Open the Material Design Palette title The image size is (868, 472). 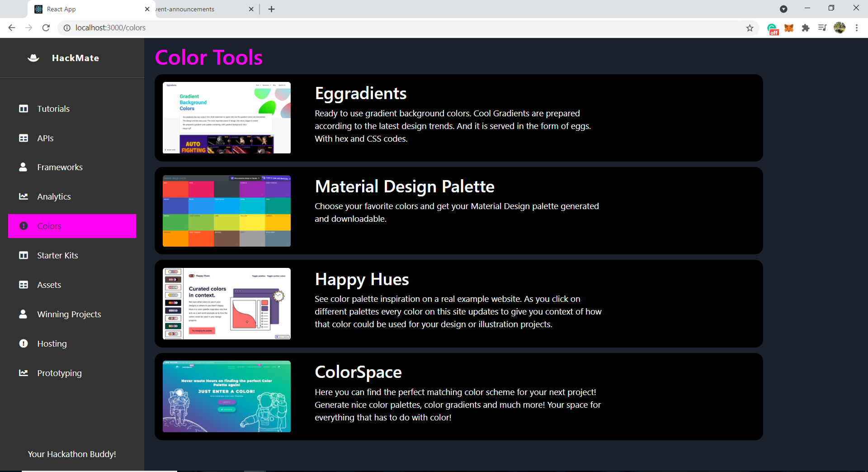click(x=405, y=186)
